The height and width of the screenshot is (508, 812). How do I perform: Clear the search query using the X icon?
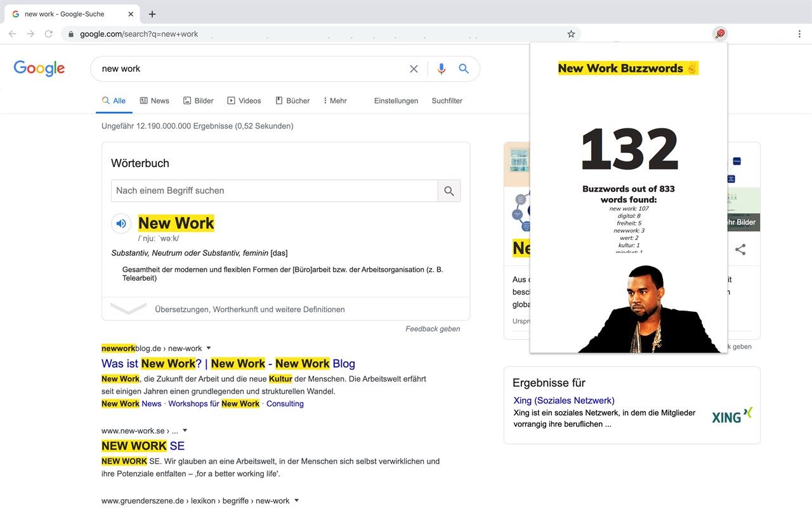414,69
